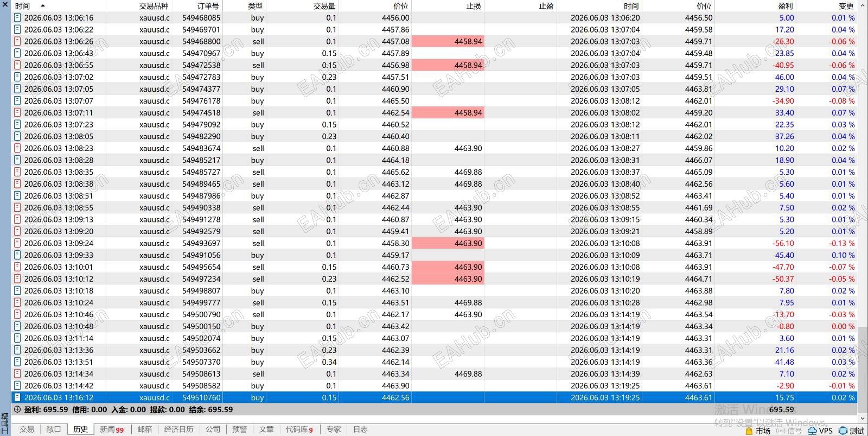The width and height of the screenshot is (868, 436).
Task: Sort by the 盈利 column header
Action: pos(785,6)
